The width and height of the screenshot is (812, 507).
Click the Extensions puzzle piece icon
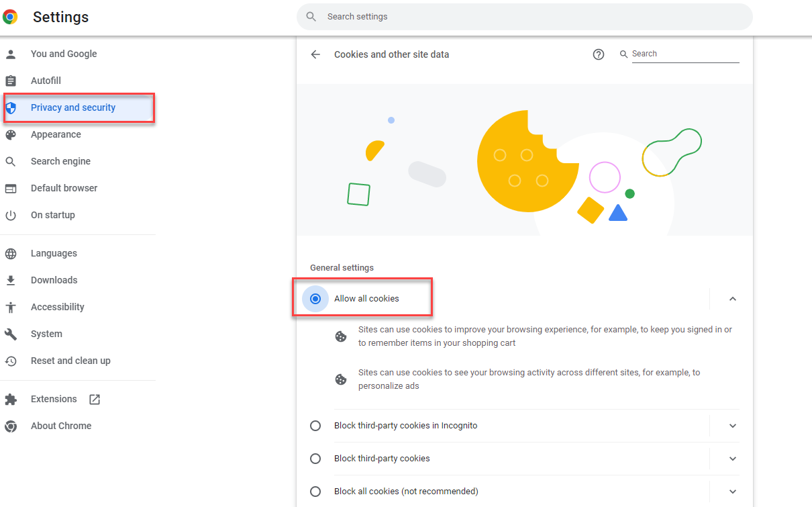[11, 400]
